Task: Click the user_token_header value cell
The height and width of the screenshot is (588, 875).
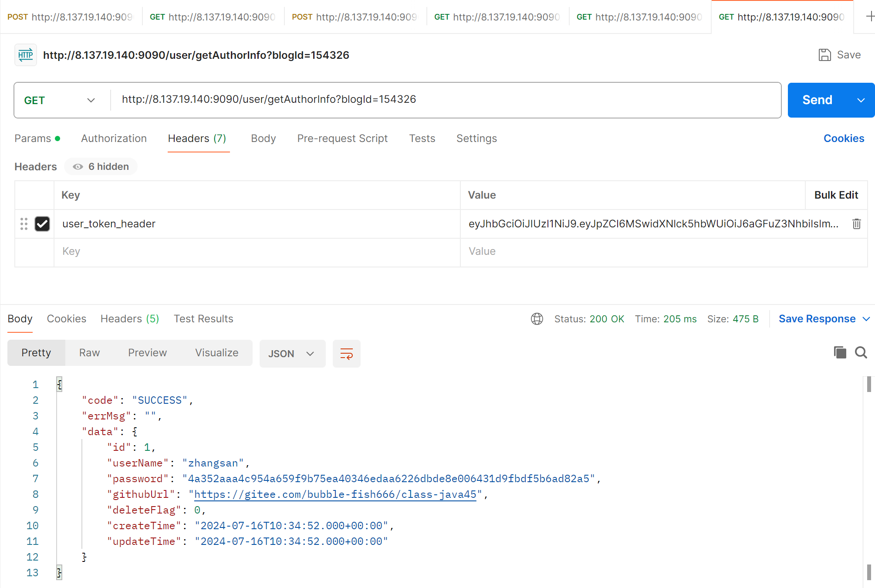Action: pyautogui.click(x=653, y=224)
